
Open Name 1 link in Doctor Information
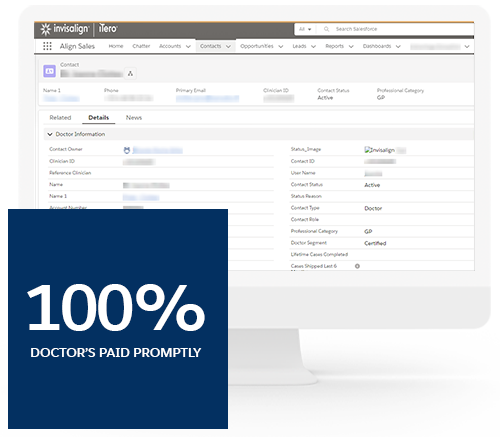click(x=141, y=197)
